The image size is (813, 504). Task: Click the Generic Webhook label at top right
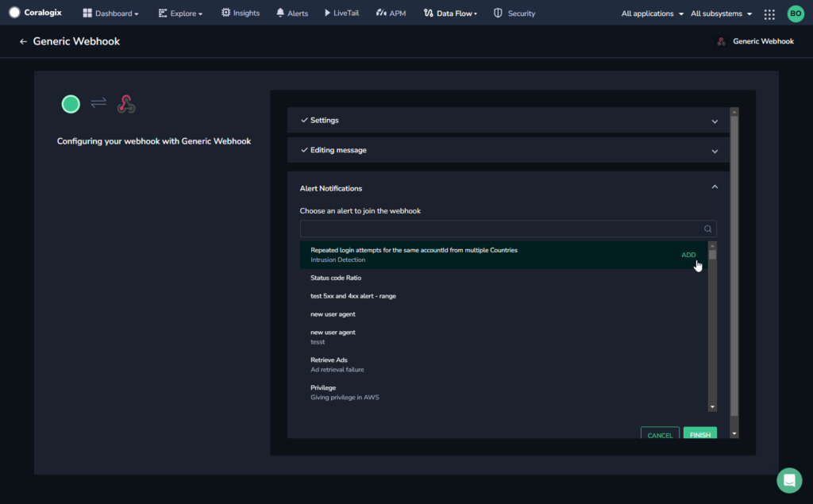(763, 41)
